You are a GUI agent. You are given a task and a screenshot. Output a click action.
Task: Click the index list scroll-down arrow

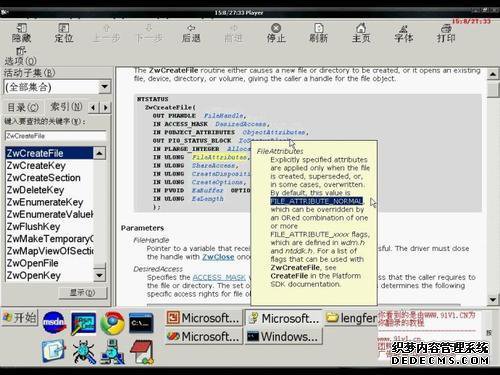[99, 275]
